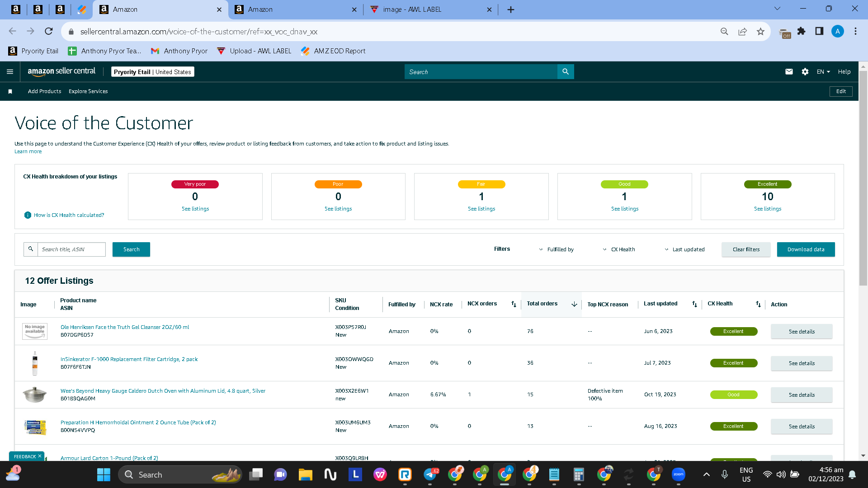This screenshot has height=488, width=868.
Task: Click the Seller Central search field
Action: 481,71
